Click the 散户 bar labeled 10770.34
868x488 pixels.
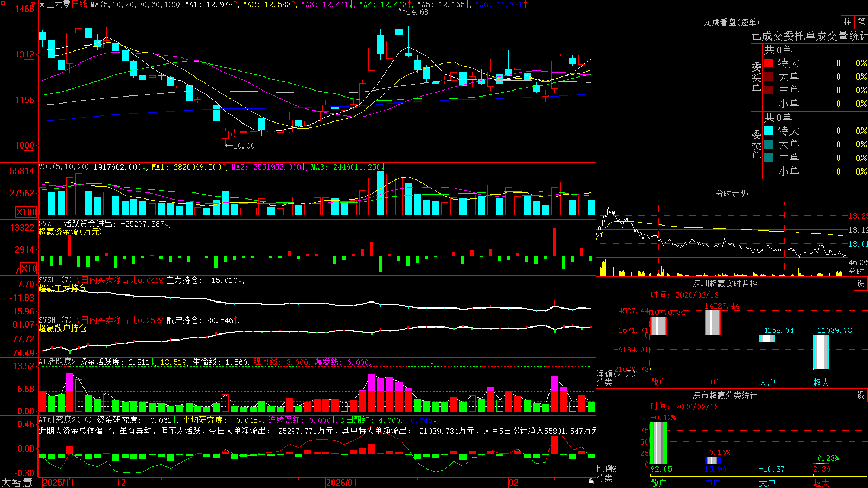(659, 325)
